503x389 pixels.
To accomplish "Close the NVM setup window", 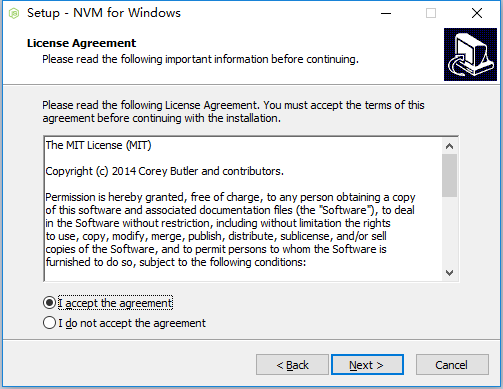I will (477, 13).
